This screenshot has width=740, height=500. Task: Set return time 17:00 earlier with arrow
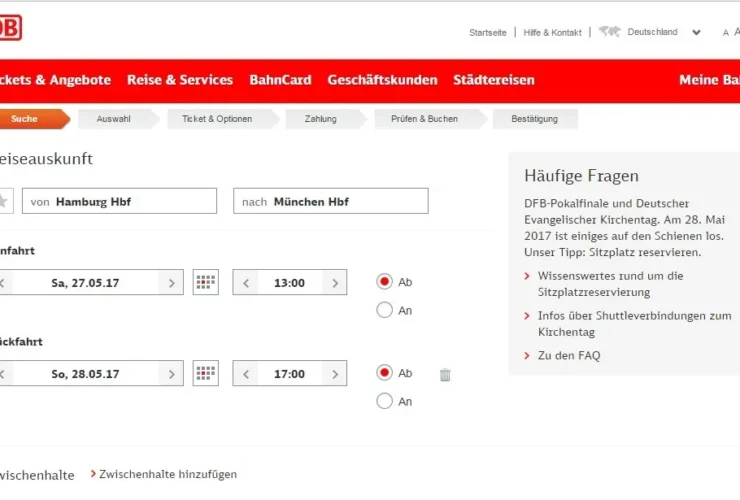pos(246,374)
